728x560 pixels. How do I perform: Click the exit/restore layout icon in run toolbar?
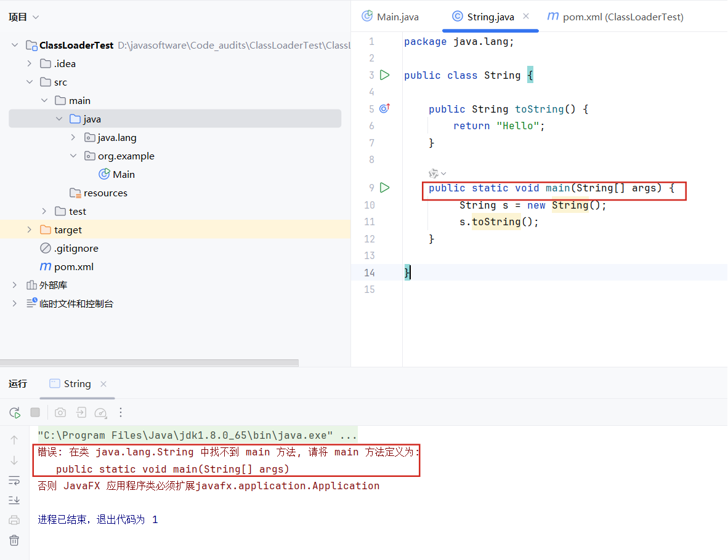[81, 412]
